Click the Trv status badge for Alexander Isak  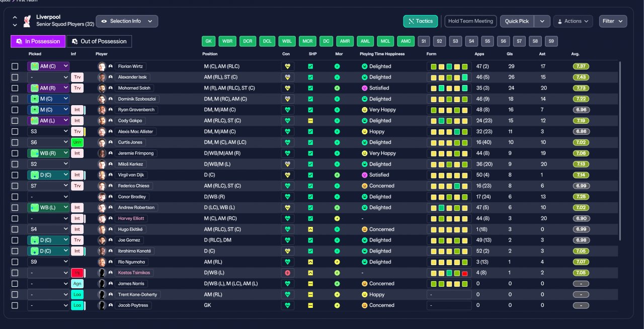(77, 77)
